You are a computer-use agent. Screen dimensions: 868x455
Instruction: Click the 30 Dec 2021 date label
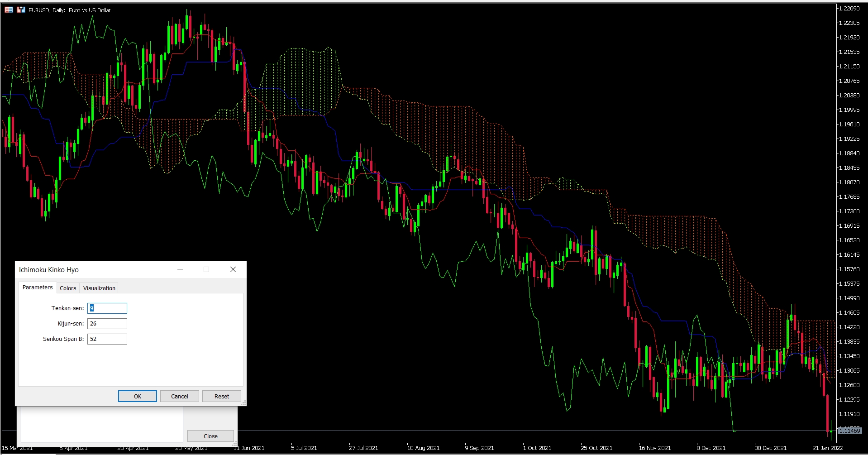pyautogui.click(x=770, y=448)
